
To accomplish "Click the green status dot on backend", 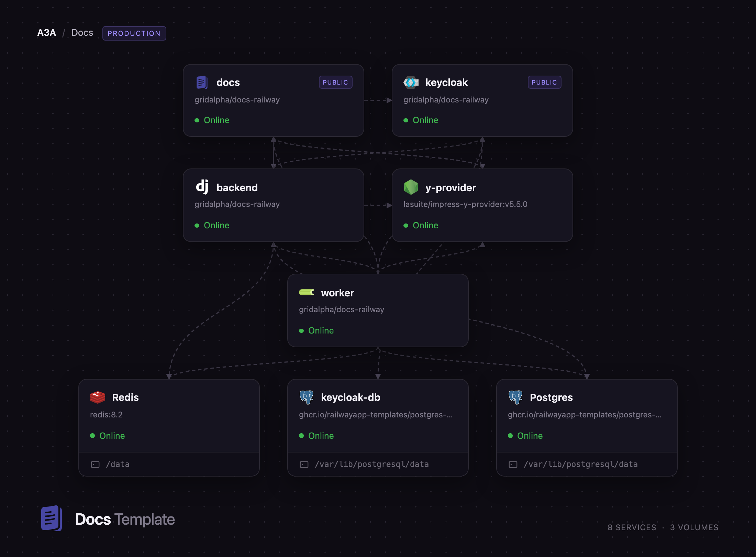I will (x=197, y=226).
